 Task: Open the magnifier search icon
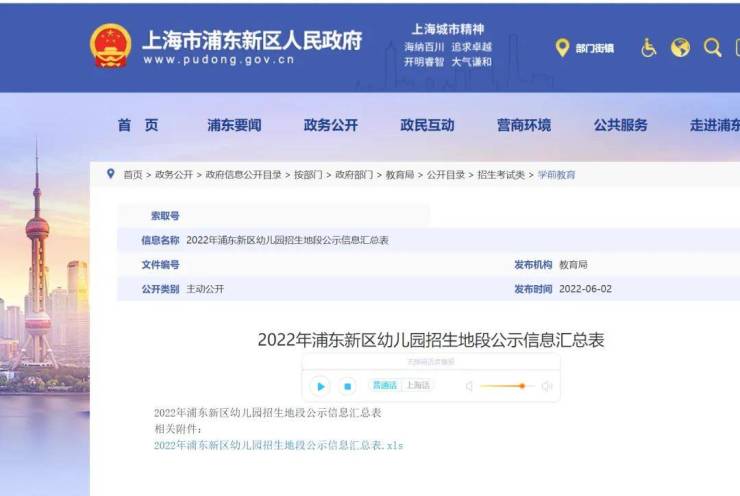click(x=712, y=48)
